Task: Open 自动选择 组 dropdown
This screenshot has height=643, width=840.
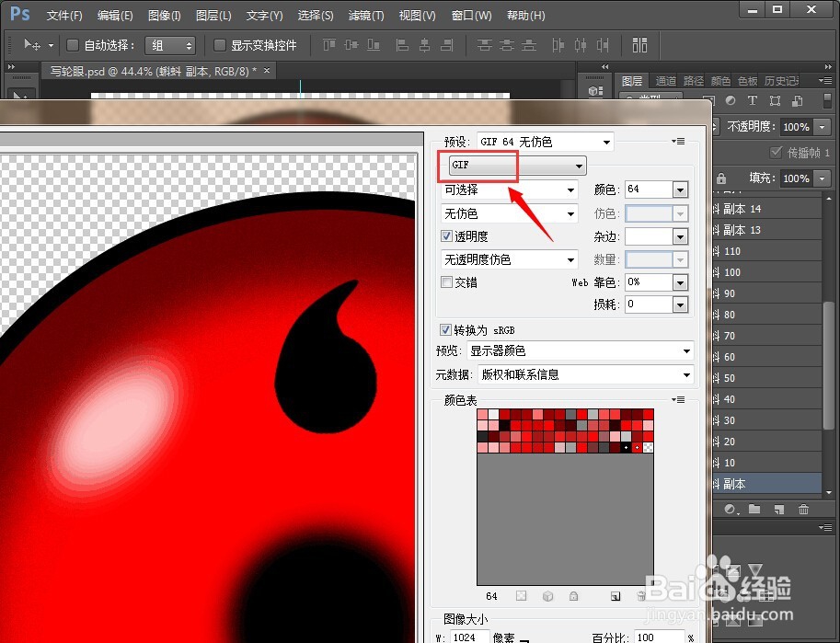Action: point(170,46)
